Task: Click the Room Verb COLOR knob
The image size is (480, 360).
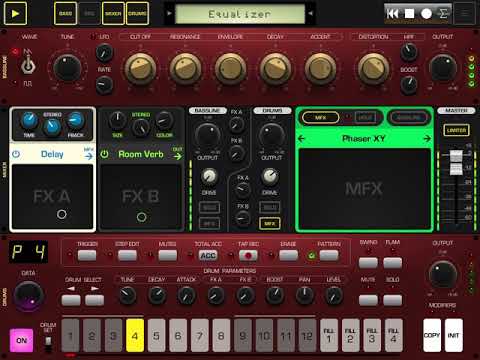Action: (164, 121)
